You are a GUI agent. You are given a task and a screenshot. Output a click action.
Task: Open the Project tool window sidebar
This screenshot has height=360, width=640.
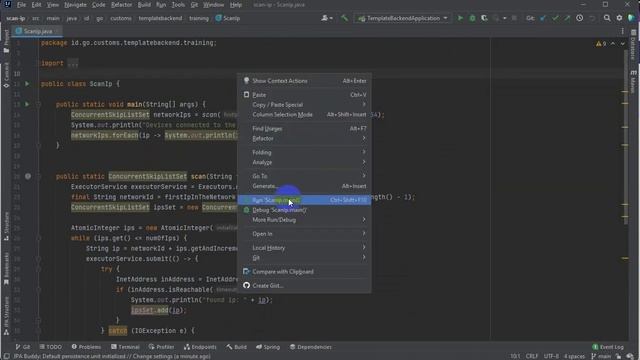[6, 41]
